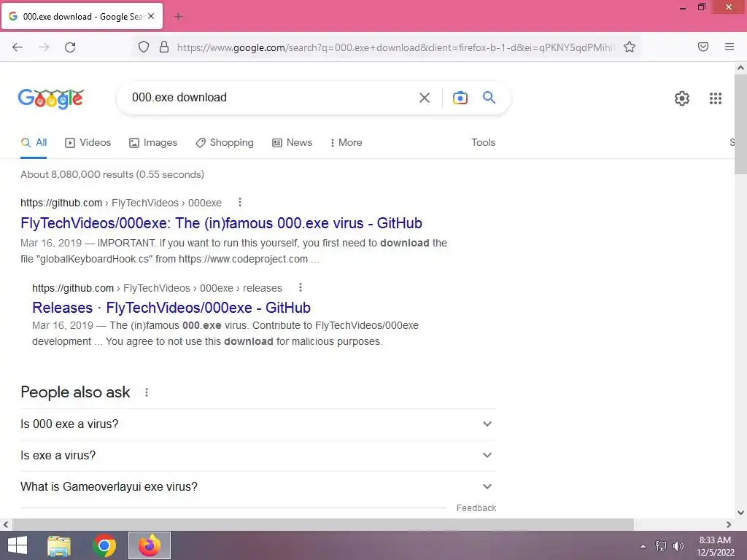
Task: Open a new browser tab
Action: (x=179, y=17)
